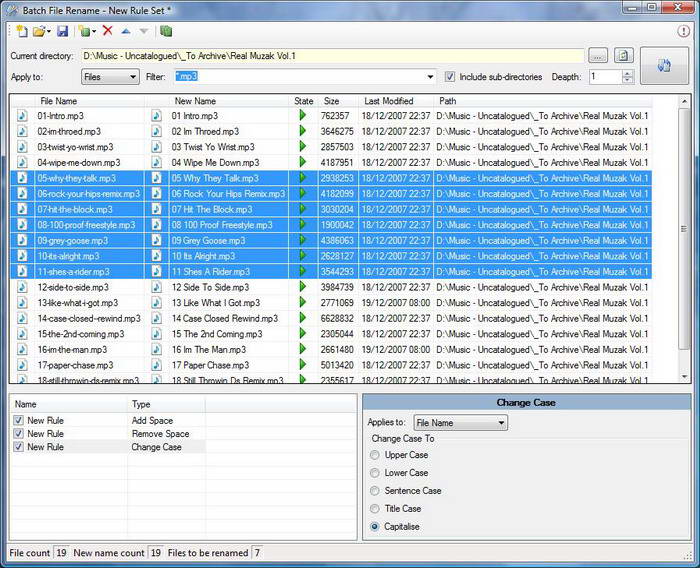This screenshot has height=568, width=700.
Task: Click the large rename files button
Action: click(x=664, y=66)
